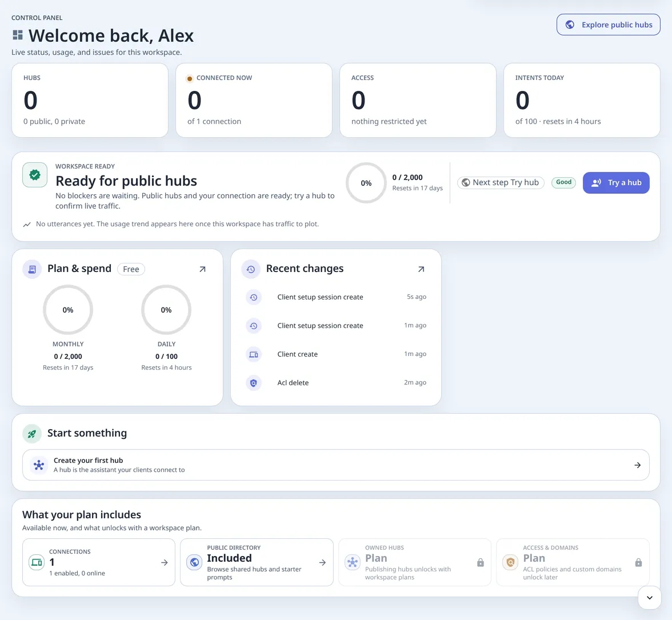
Task: Click the history icon of the 5s ago session entry
Action: (254, 297)
